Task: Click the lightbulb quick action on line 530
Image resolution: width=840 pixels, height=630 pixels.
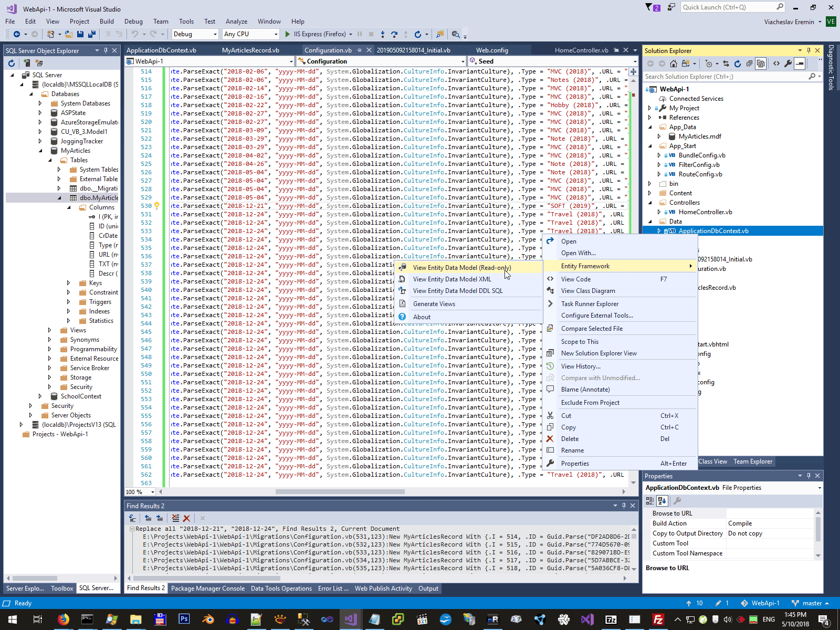Action: 156,206
